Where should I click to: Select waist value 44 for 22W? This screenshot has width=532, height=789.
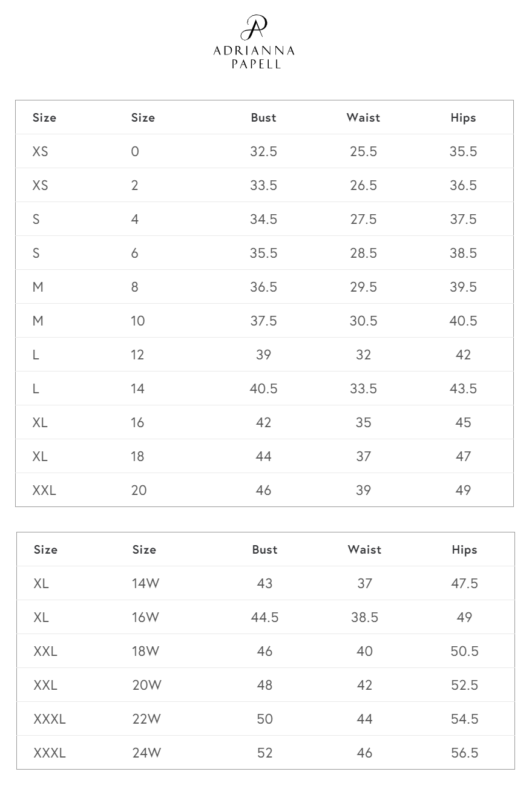point(364,719)
